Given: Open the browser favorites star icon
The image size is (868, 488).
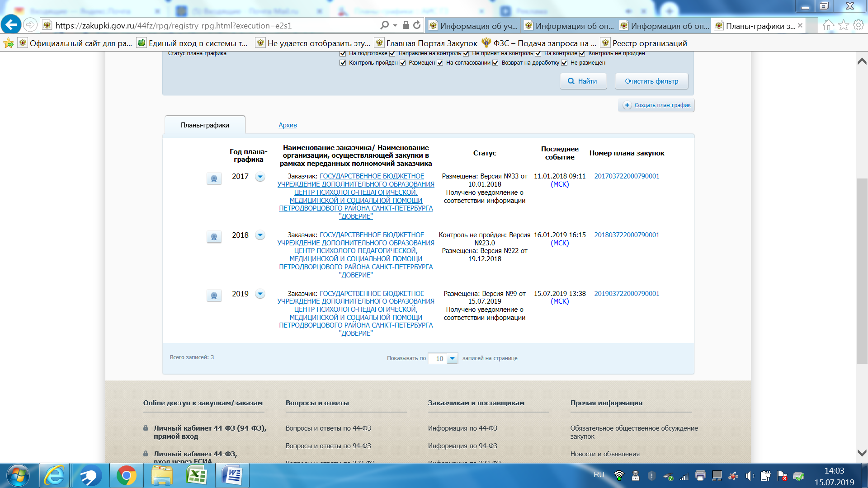Looking at the screenshot, I should coord(844,25).
